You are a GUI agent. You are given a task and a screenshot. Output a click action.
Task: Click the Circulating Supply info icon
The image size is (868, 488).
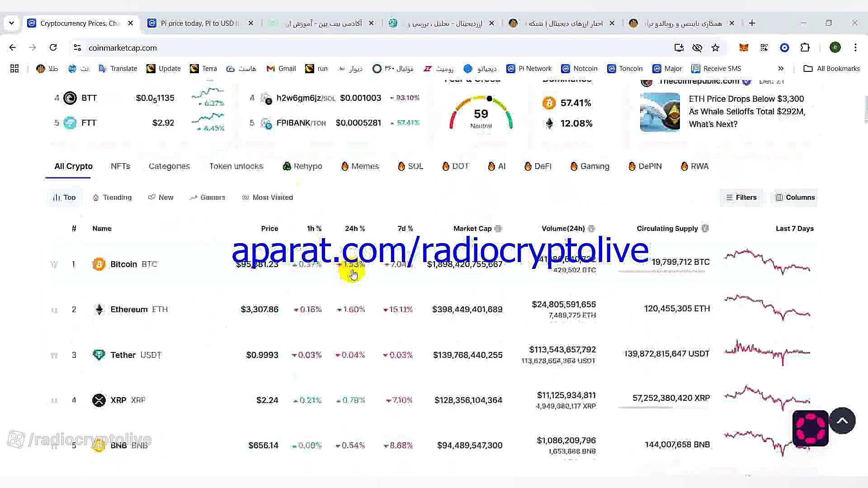point(705,229)
